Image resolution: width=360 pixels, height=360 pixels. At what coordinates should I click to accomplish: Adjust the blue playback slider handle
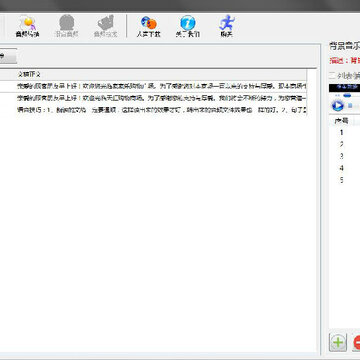point(347,96)
